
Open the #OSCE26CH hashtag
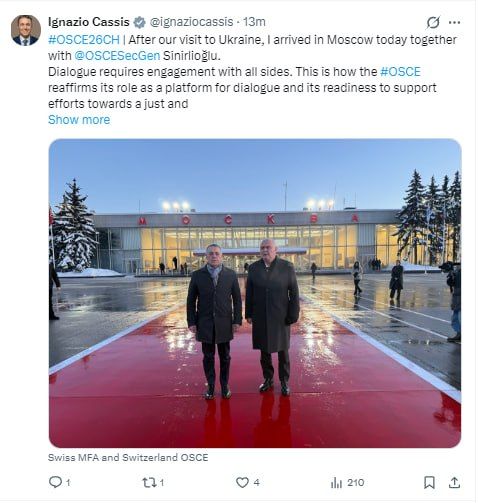pyautogui.click(x=84, y=40)
